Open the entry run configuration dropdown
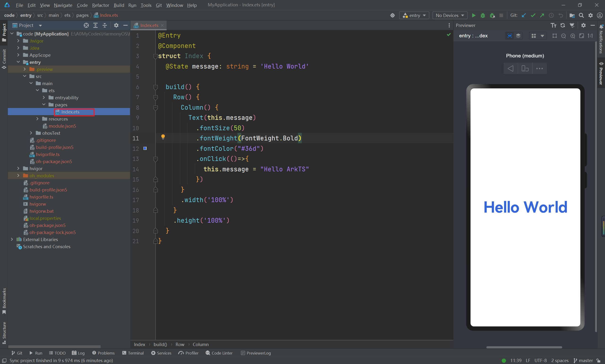This screenshot has height=364, width=605. point(414,15)
